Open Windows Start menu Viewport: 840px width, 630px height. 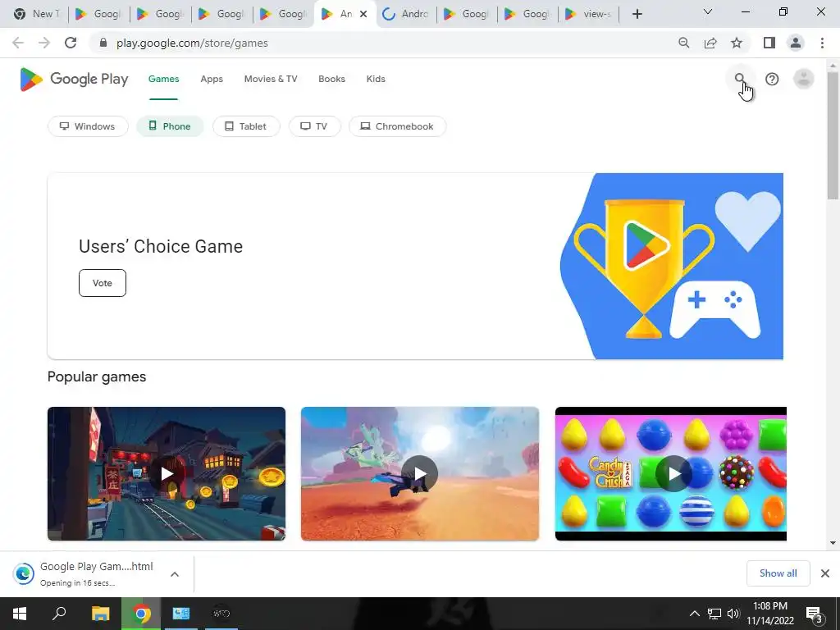pyautogui.click(x=20, y=614)
